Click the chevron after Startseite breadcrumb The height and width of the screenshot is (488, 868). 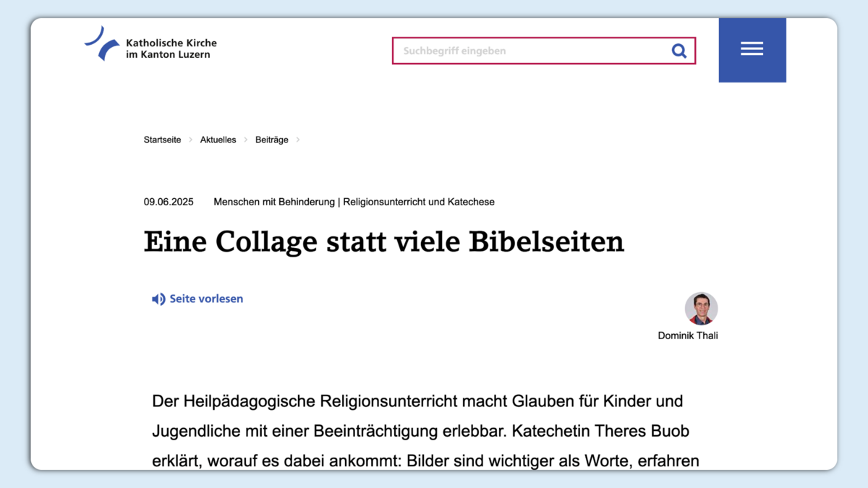pyautogui.click(x=191, y=140)
